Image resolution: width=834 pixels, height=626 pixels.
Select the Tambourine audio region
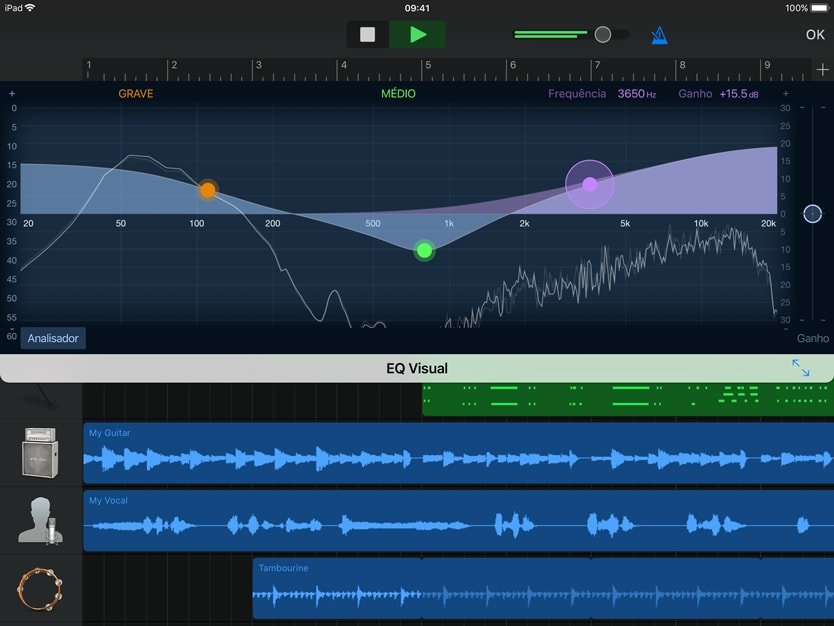click(x=543, y=588)
